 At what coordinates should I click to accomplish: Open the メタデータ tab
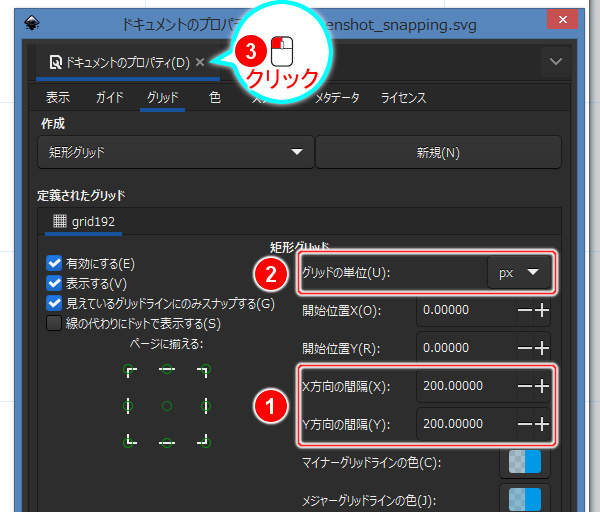(x=337, y=98)
